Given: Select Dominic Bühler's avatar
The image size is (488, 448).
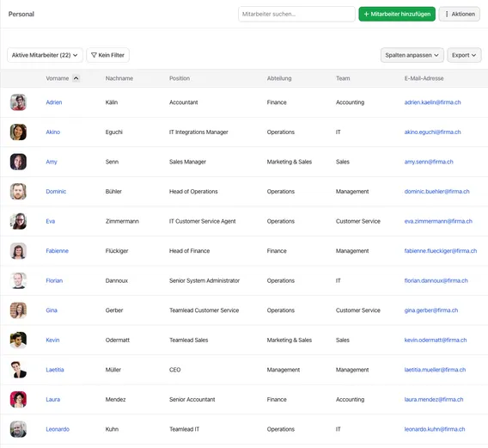Looking at the screenshot, I should point(18,191).
